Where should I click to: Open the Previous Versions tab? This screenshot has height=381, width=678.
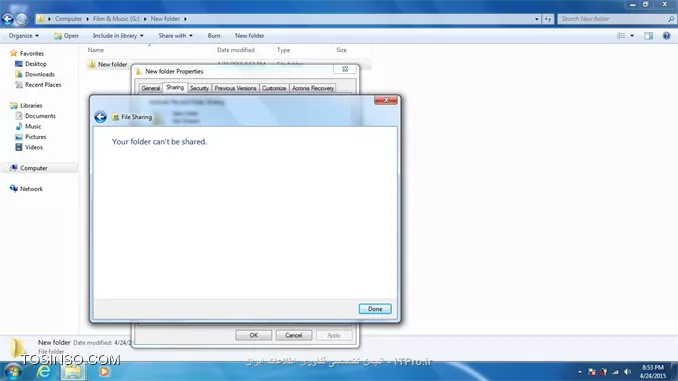235,88
